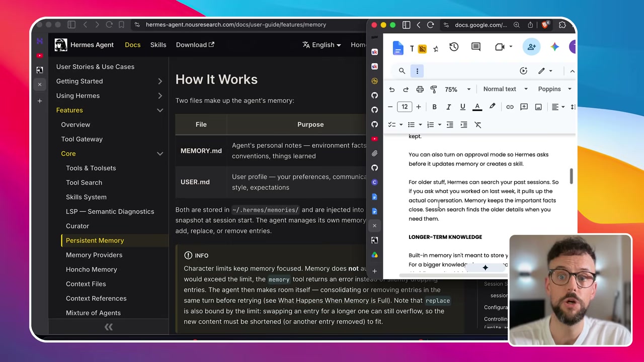Open the text color picker

477,107
